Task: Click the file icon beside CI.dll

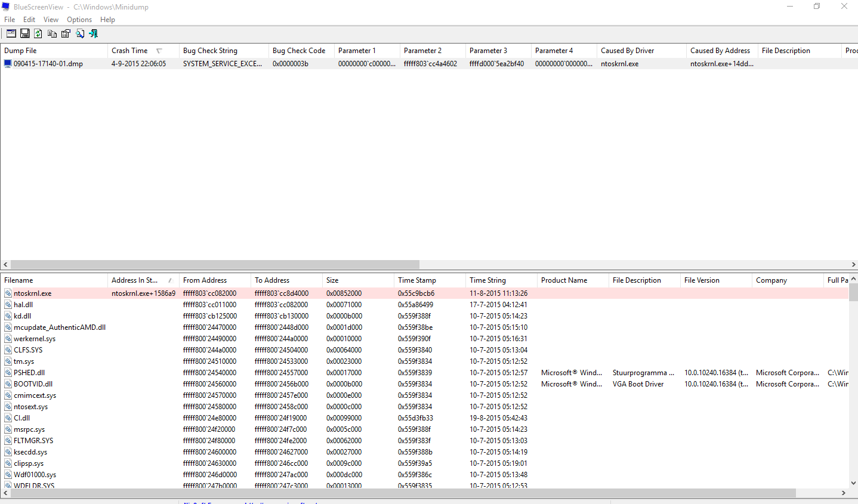Action: click(8, 418)
